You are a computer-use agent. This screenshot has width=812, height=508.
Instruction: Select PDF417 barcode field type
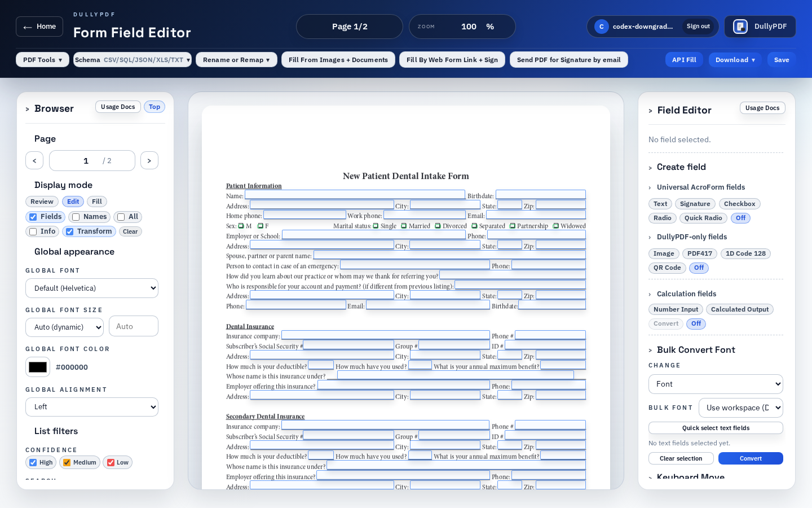click(700, 253)
